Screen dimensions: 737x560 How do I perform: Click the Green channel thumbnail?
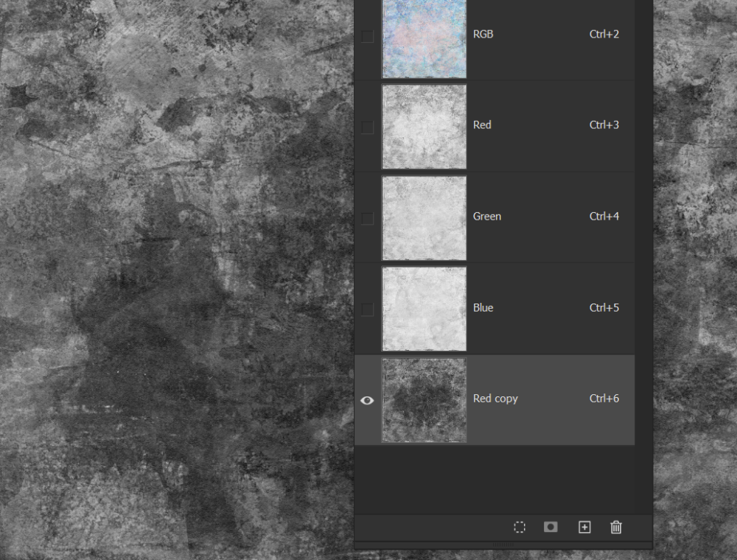pos(424,218)
